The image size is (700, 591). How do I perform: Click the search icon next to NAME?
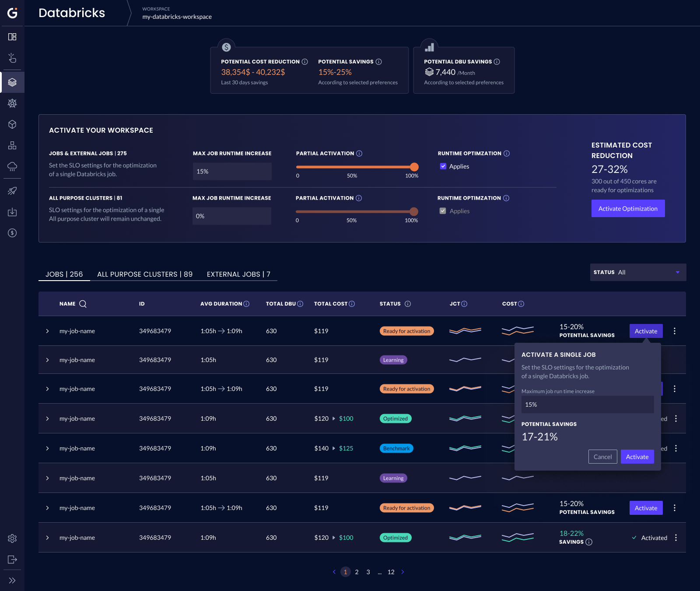[83, 304]
